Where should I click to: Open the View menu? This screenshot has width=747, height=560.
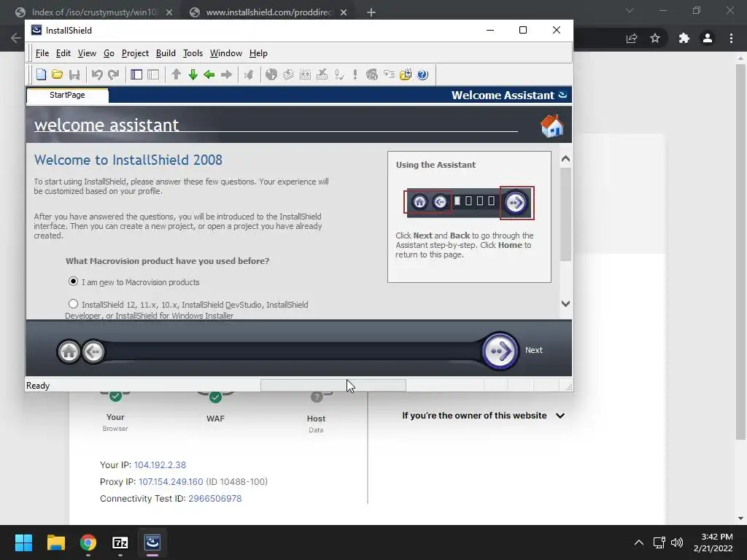point(88,53)
